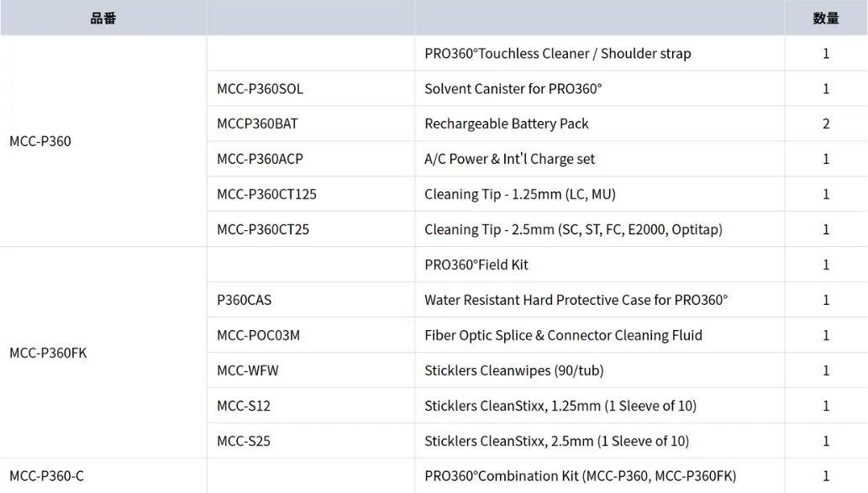Click the MCC-P360CT125 part code
This screenshot has width=868, height=493.
pos(266,194)
